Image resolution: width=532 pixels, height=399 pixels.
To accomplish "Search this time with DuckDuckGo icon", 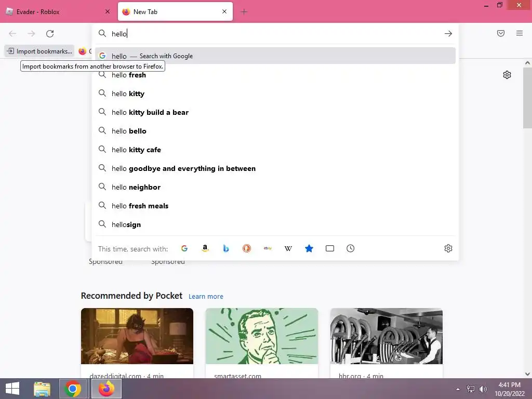I will (x=247, y=248).
